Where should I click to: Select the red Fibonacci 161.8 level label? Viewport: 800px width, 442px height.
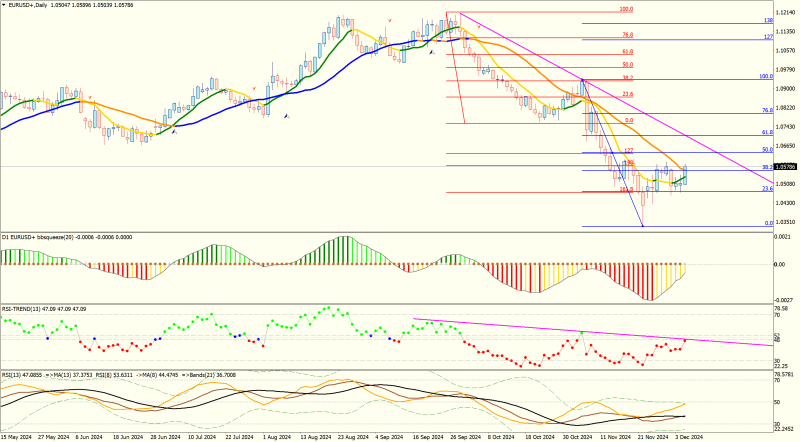tap(626, 189)
